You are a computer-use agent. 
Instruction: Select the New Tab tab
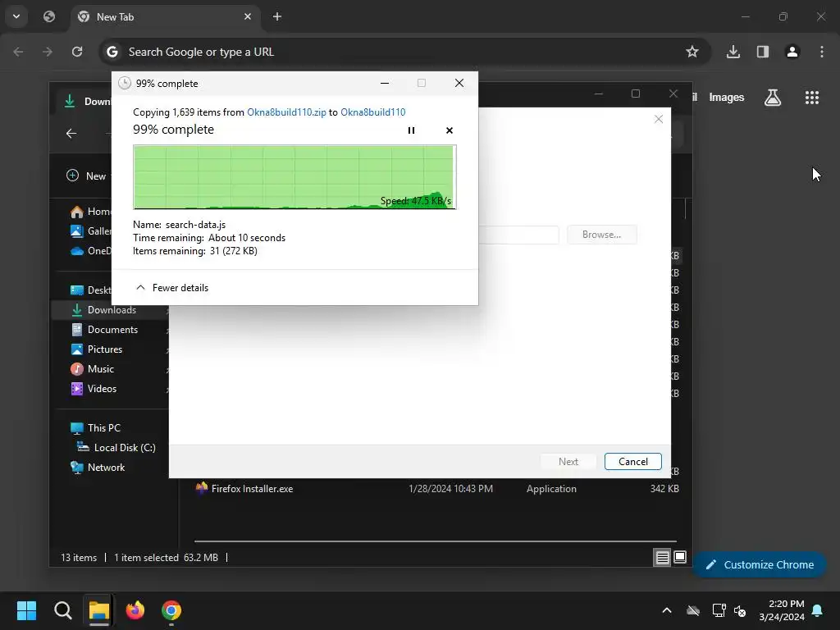pyautogui.click(x=166, y=16)
